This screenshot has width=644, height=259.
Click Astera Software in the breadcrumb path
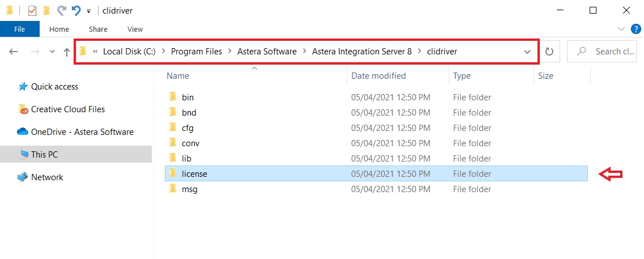click(268, 52)
